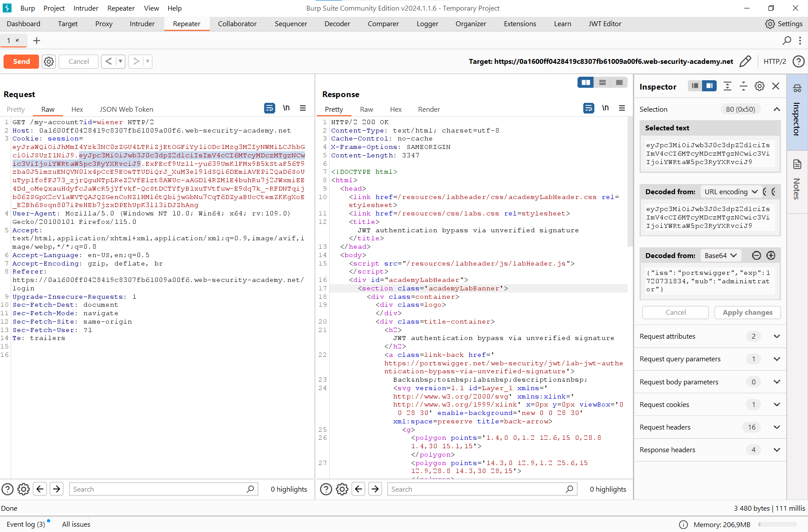Open request search settings gear
The image size is (808, 532).
pyautogui.click(x=23, y=489)
